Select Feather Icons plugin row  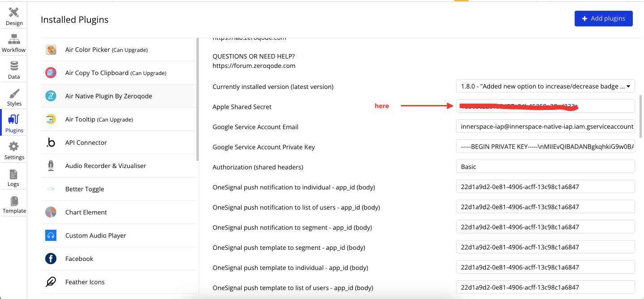pyautogui.click(x=119, y=282)
